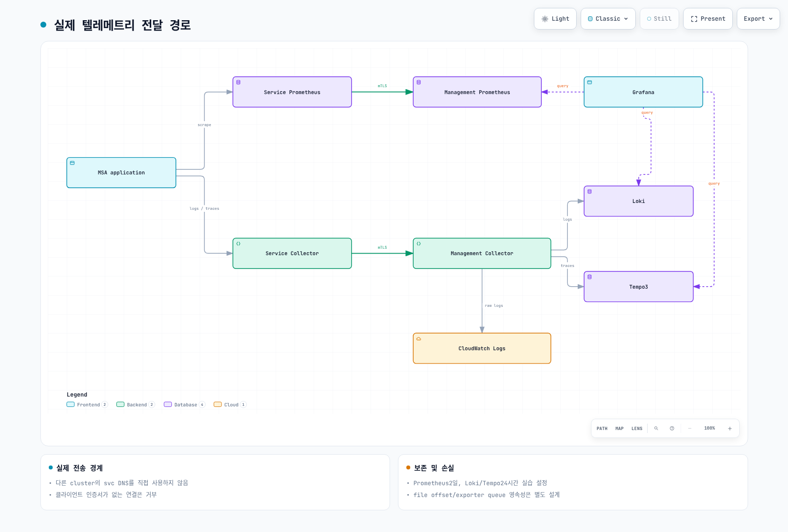Toggle the Database legend filter
The width and height of the screenshot is (788, 532).
184,405
